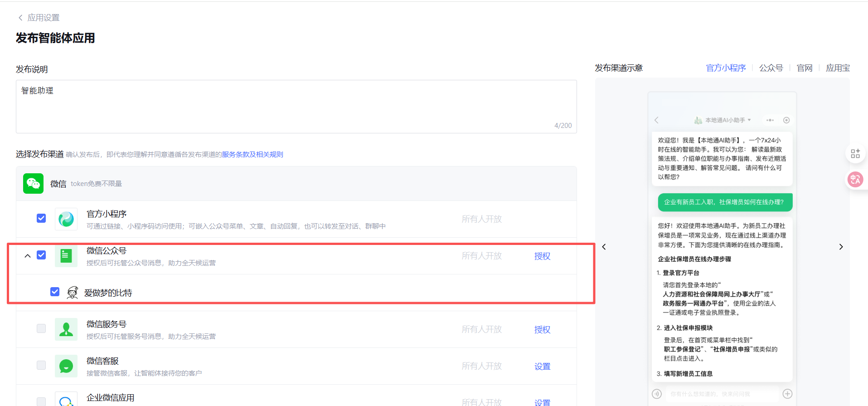Viewport: 868px width, 406px height.
Task: Click 授权 for 微信公众号
Action: (x=542, y=256)
